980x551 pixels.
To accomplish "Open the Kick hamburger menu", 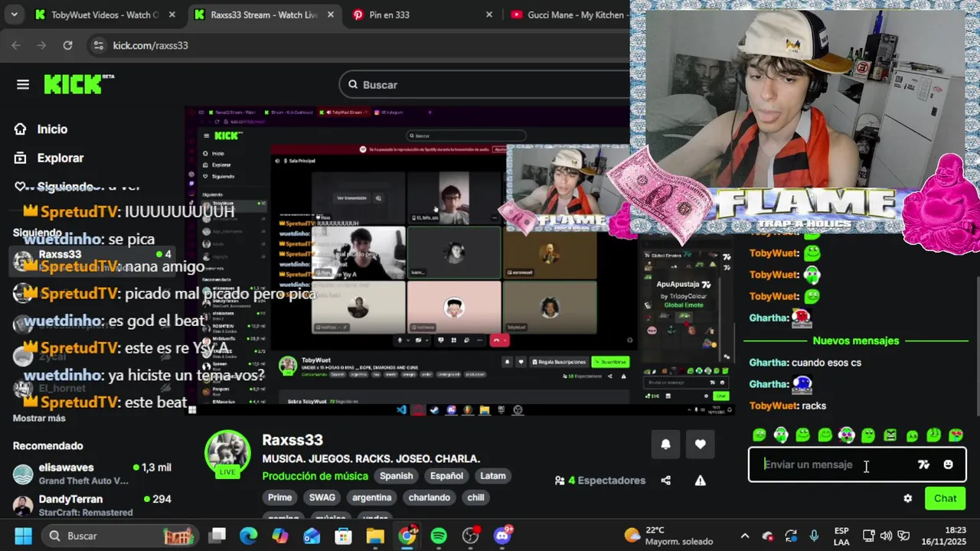I will pyautogui.click(x=23, y=85).
